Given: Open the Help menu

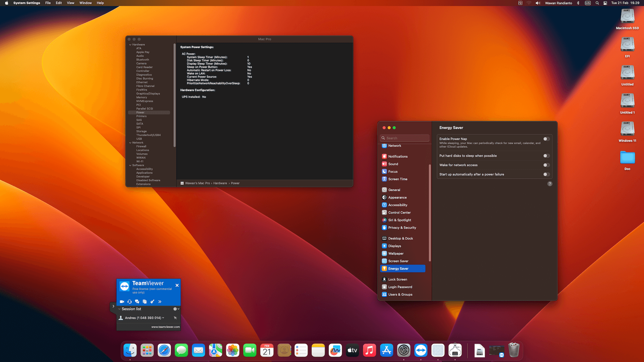Looking at the screenshot, I should coord(100,3).
